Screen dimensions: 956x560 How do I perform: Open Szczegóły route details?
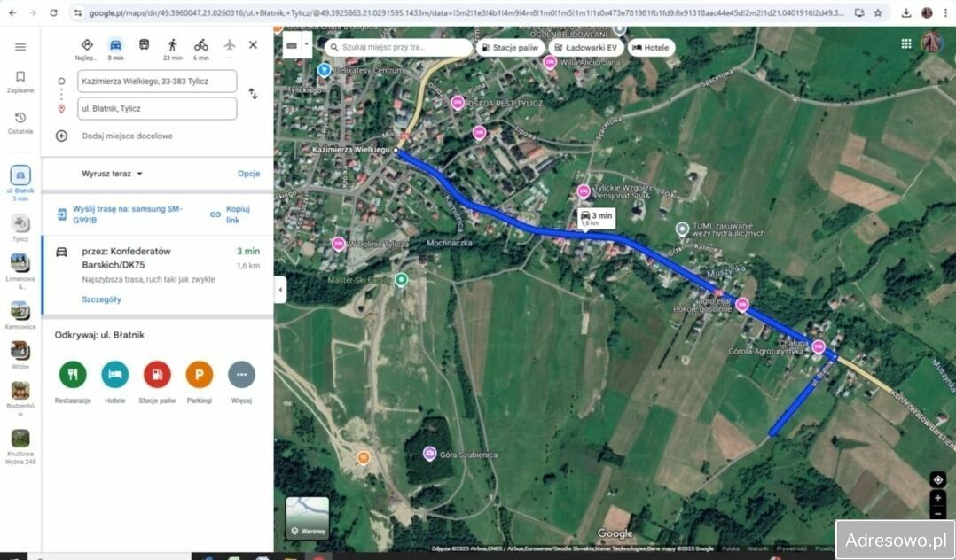click(x=101, y=299)
